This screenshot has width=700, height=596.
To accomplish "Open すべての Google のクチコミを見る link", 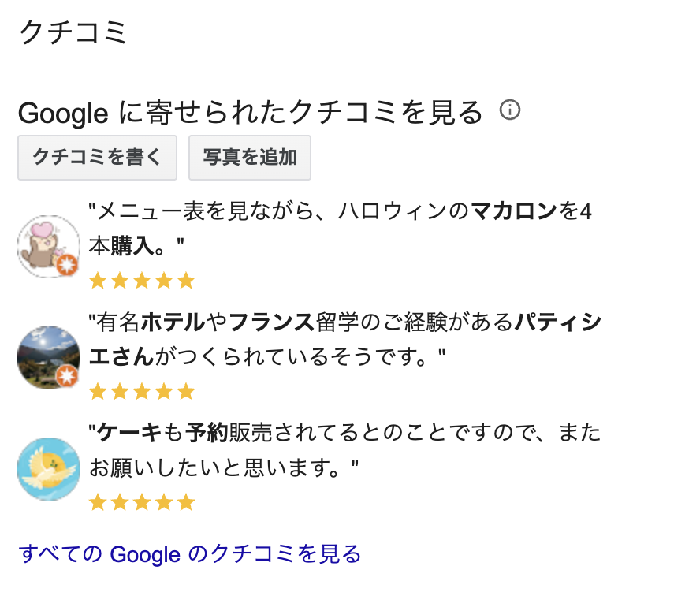I will pyautogui.click(x=190, y=554).
